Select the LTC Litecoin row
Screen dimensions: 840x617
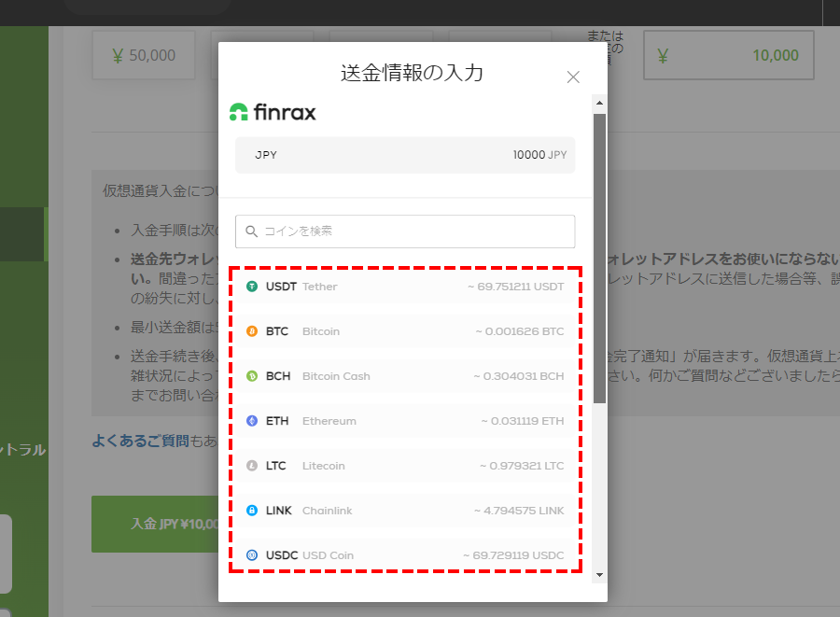coord(405,466)
